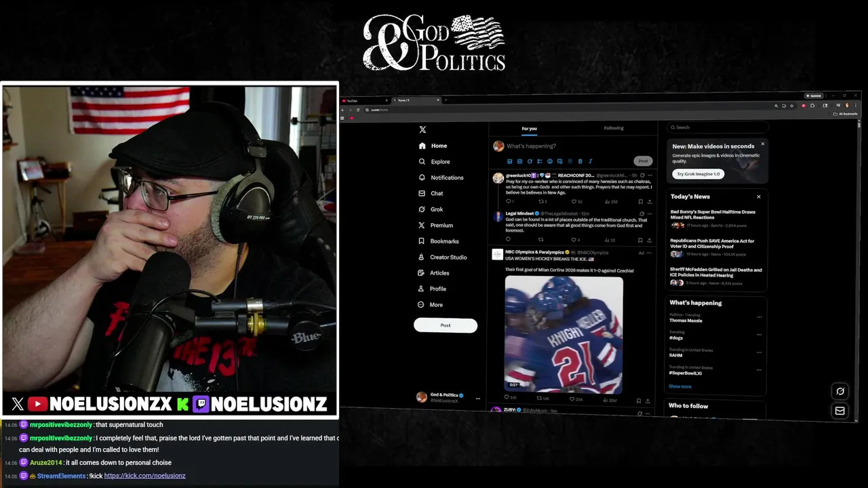Open the #SuperBowlLXI trending topic
Viewport: 868px width, 488px height.
[686, 373]
